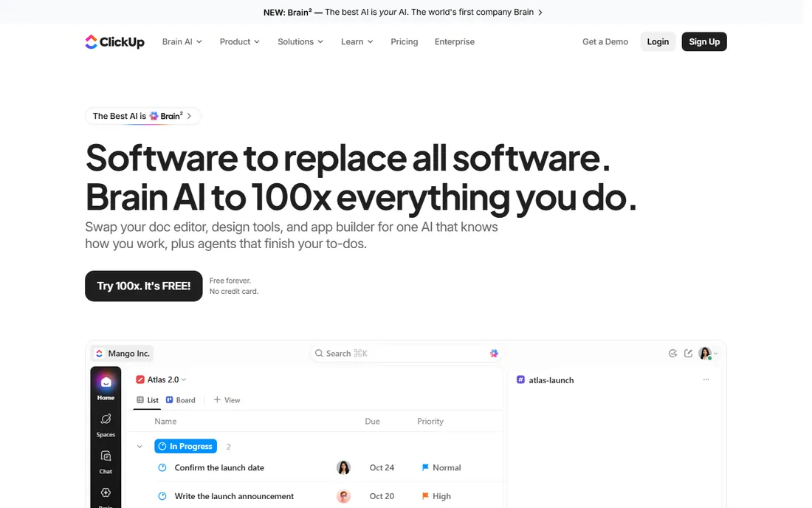Screen dimensions: 812x508
Task: Click the Search field in the app preview
Action: (x=406, y=353)
